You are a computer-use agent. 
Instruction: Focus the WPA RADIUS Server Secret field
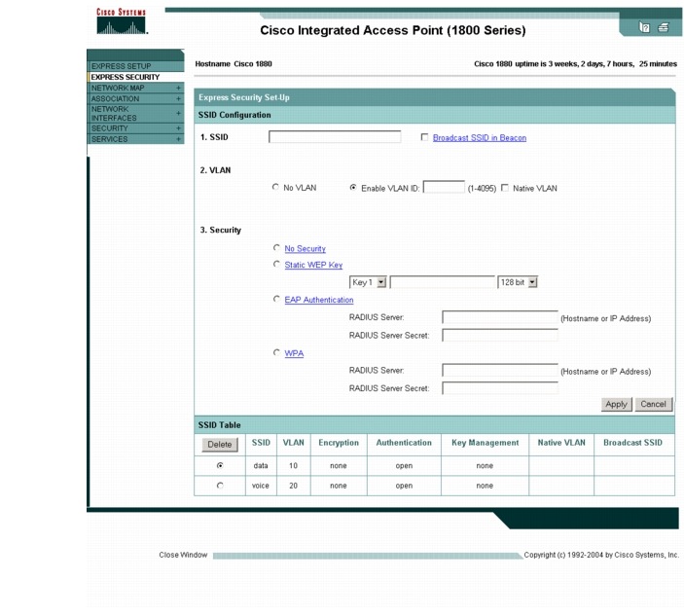coord(499,388)
